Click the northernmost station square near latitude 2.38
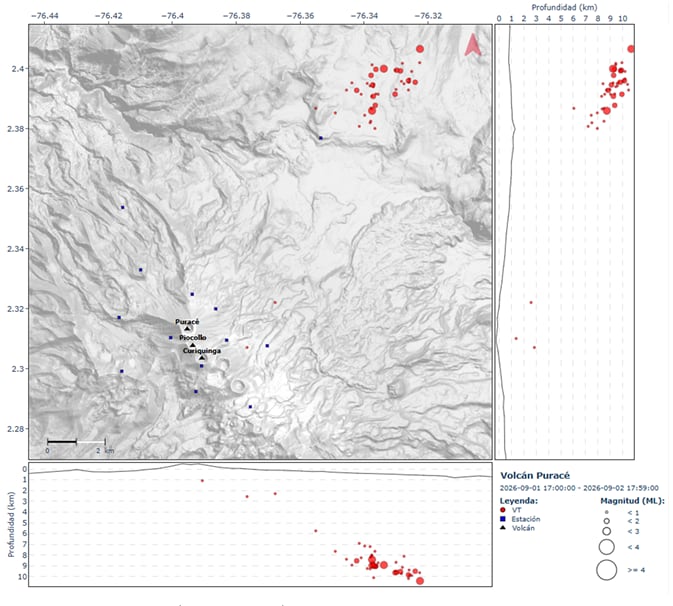This screenshot has width=673, height=606. click(x=321, y=138)
